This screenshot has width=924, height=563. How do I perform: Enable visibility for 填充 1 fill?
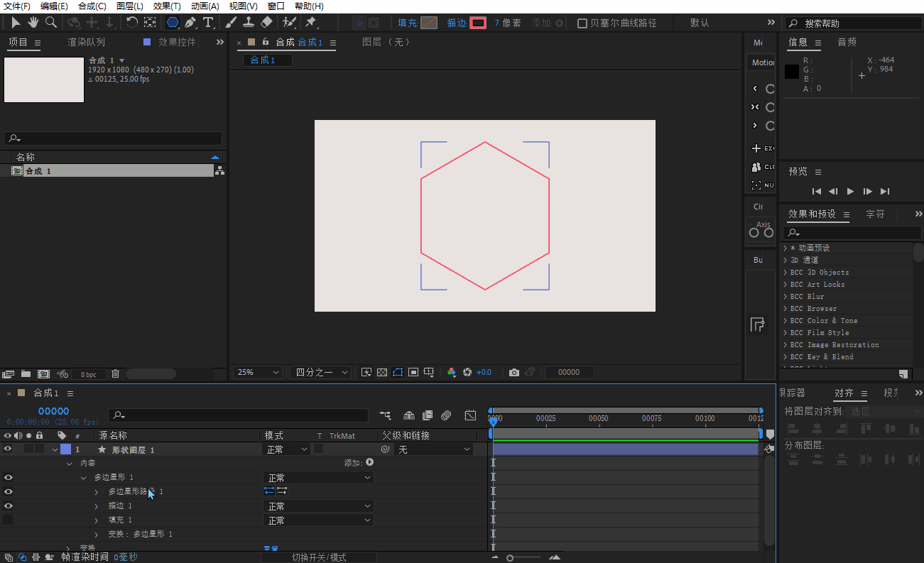coord(8,520)
